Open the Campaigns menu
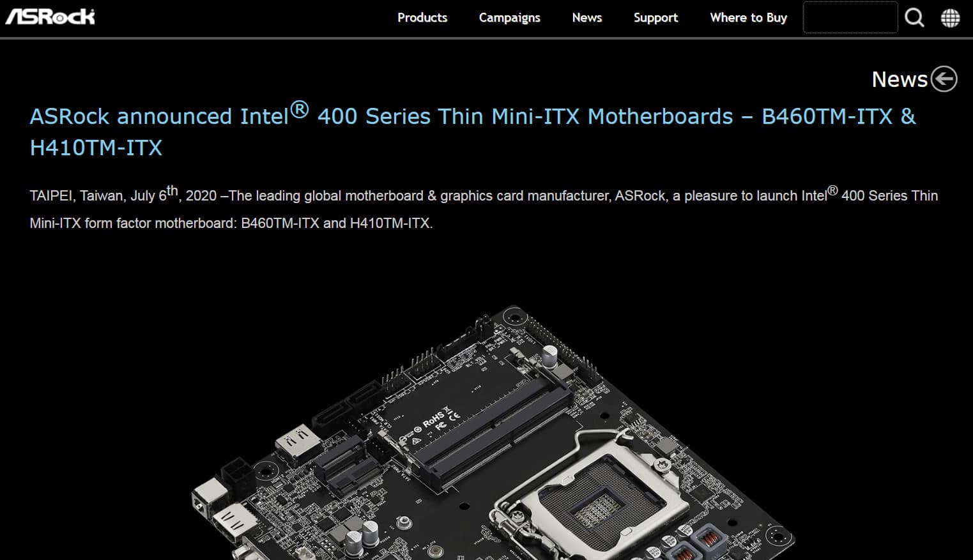This screenshot has height=560, width=973. 509,18
